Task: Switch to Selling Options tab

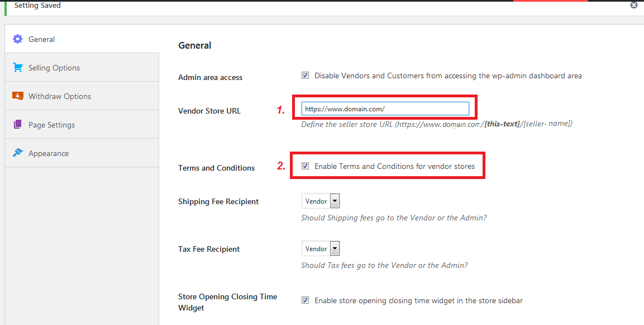Action: [x=82, y=68]
